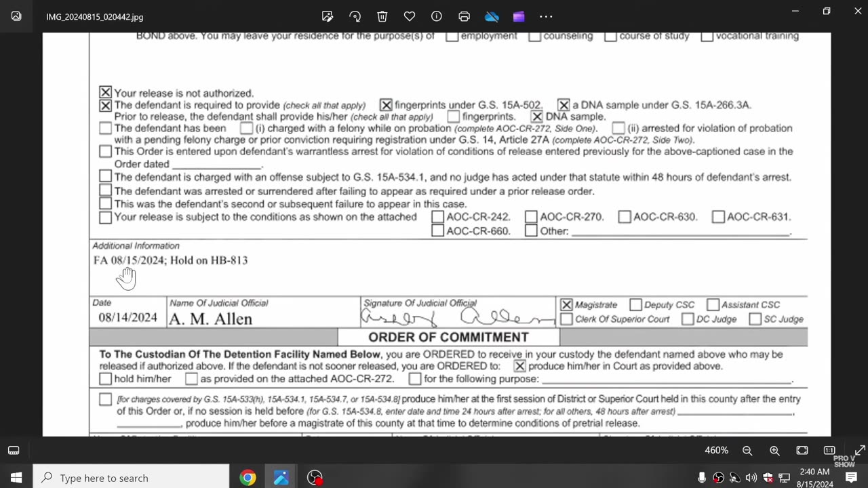The width and height of the screenshot is (868, 488).
Task: Click the DNA sample under G.S. 15A-266.3A checkbox
Action: coord(564,105)
